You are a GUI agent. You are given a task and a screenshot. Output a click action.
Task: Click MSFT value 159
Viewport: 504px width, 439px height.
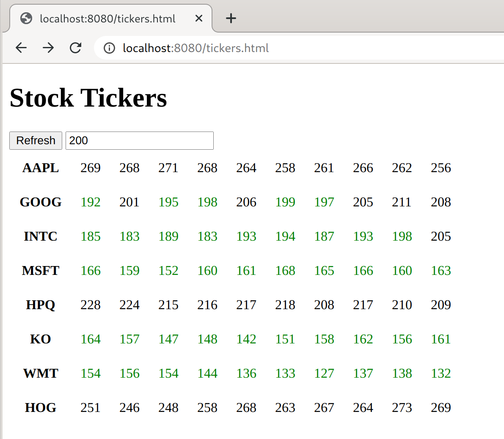[129, 270]
